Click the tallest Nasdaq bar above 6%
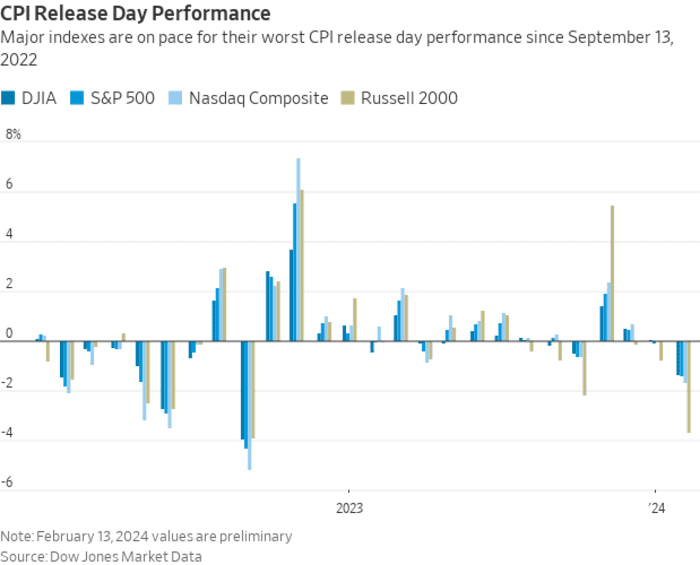 (x=298, y=249)
